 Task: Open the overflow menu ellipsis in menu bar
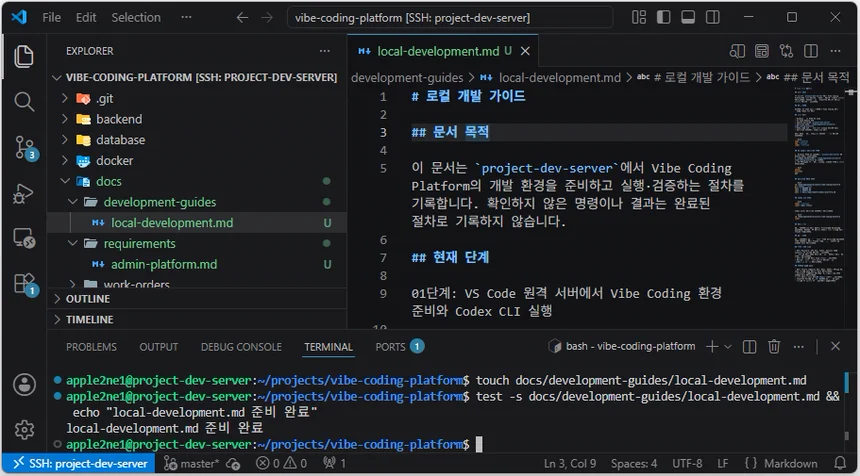point(186,18)
